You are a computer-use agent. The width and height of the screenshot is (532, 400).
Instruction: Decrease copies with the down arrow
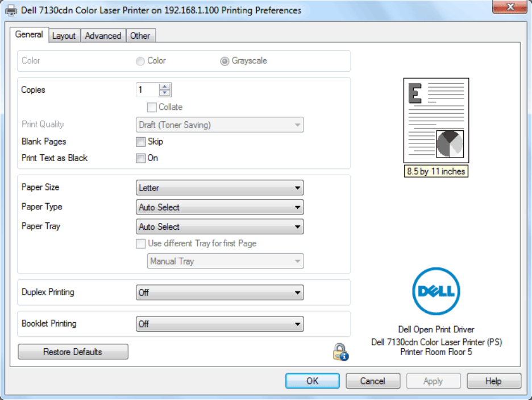pyautogui.click(x=165, y=93)
